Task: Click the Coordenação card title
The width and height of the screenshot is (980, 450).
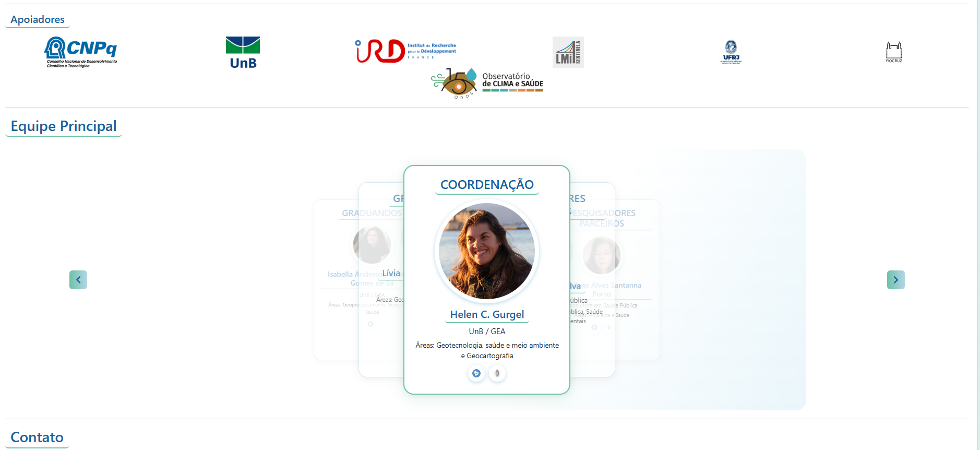Action: pyautogui.click(x=487, y=185)
